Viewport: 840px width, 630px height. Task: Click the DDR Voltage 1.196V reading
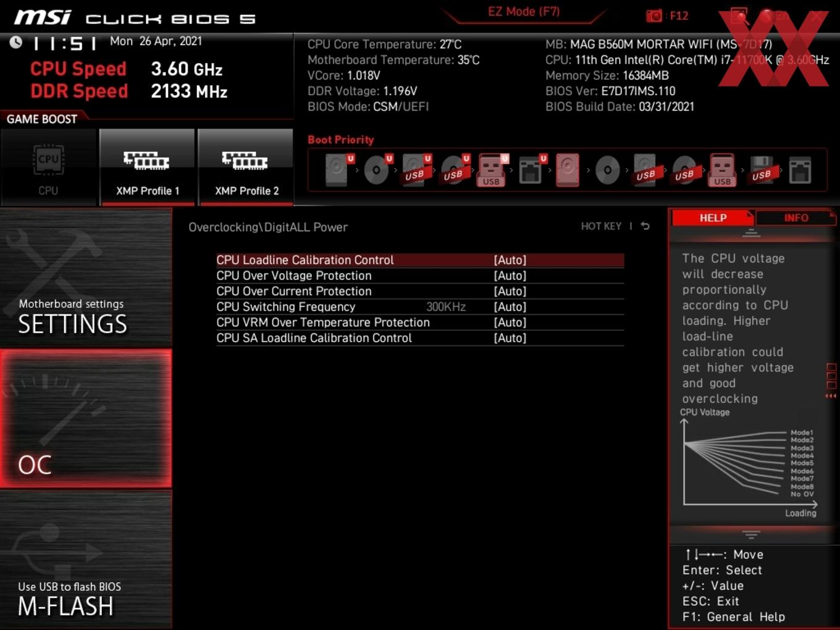coord(363,91)
